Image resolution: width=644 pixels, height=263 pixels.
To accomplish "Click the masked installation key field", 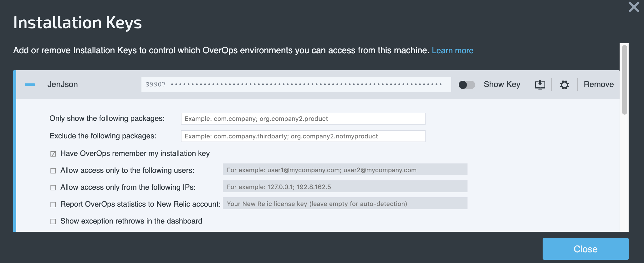I will click(x=296, y=85).
